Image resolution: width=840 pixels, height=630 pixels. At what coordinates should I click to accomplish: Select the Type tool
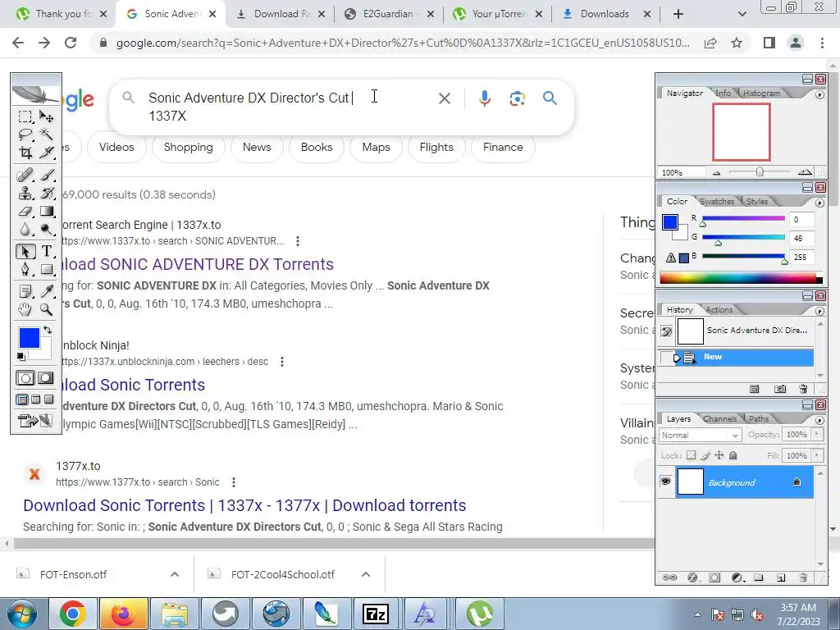click(x=47, y=251)
